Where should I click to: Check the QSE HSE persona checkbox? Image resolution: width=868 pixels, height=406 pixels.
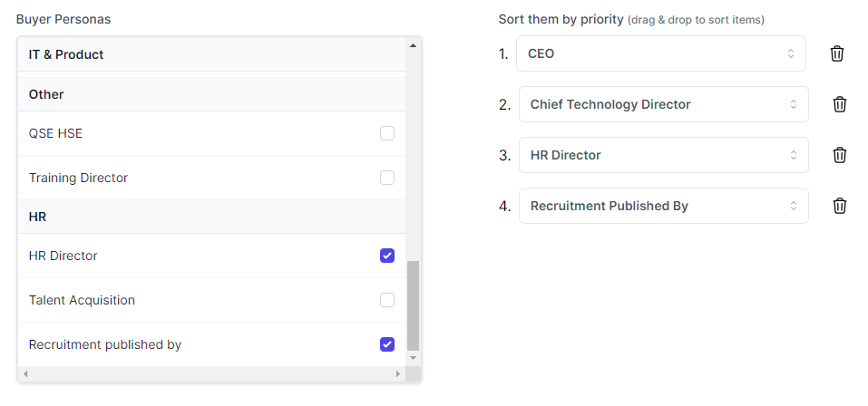coord(387,133)
